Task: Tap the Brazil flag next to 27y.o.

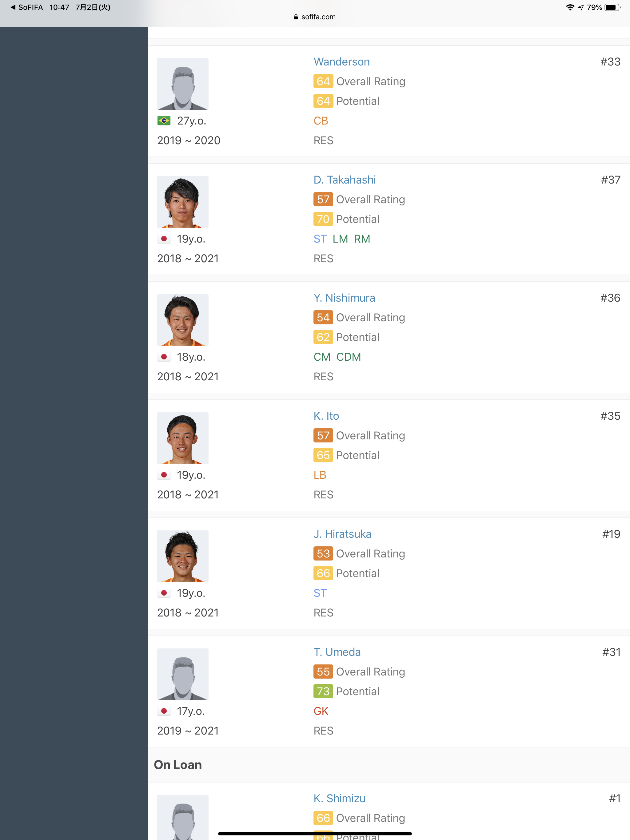Action: tap(164, 121)
